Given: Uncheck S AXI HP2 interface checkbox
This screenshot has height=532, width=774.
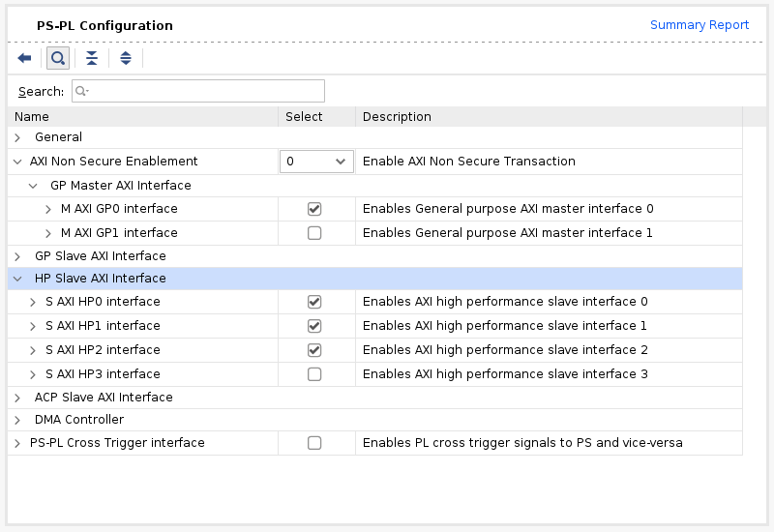Looking at the screenshot, I should click(314, 350).
